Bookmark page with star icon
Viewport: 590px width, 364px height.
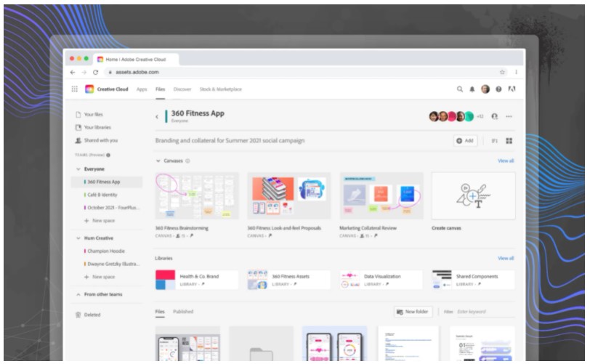(502, 72)
